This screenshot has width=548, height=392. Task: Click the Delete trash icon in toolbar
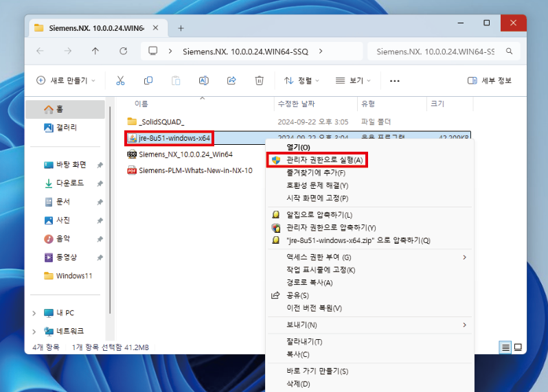click(x=259, y=81)
